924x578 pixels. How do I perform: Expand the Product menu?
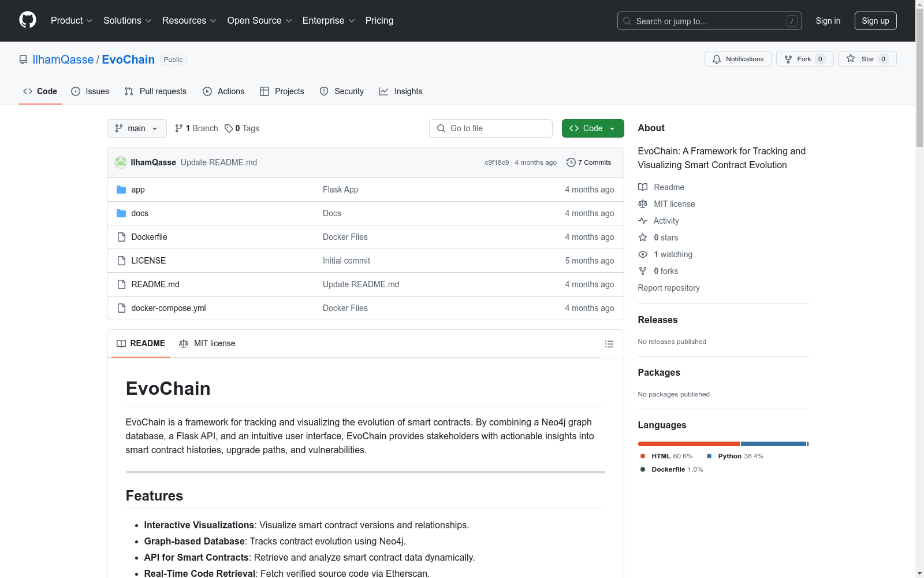pyautogui.click(x=72, y=21)
